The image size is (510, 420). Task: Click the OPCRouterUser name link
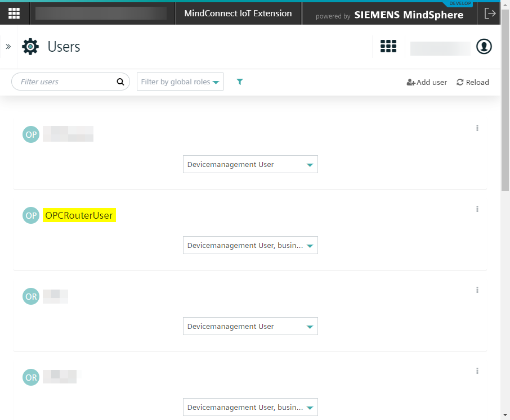point(79,215)
